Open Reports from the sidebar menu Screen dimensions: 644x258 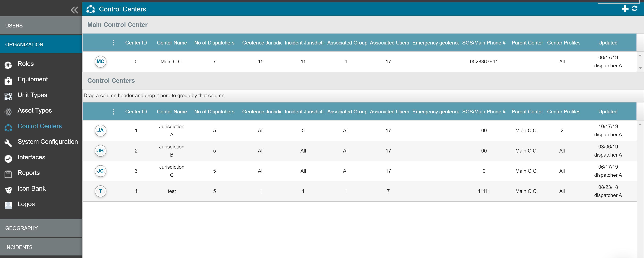tap(28, 173)
